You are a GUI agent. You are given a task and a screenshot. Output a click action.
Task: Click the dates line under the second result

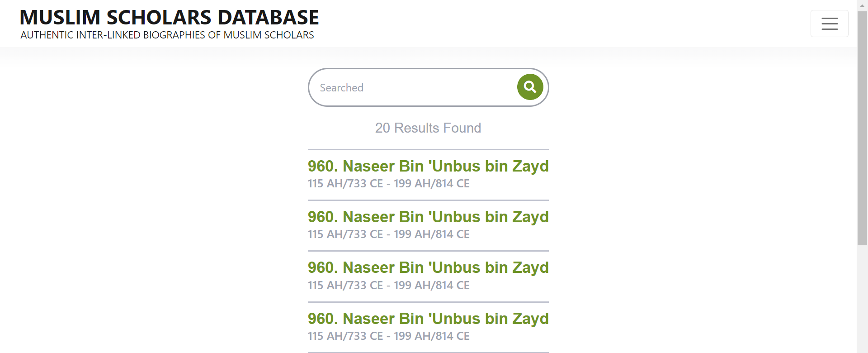click(x=389, y=234)
